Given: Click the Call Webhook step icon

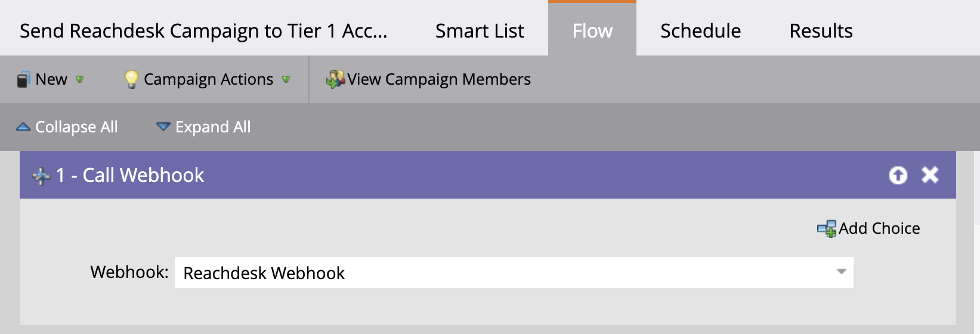Looking at the screenshot, I should coord(41,176).
